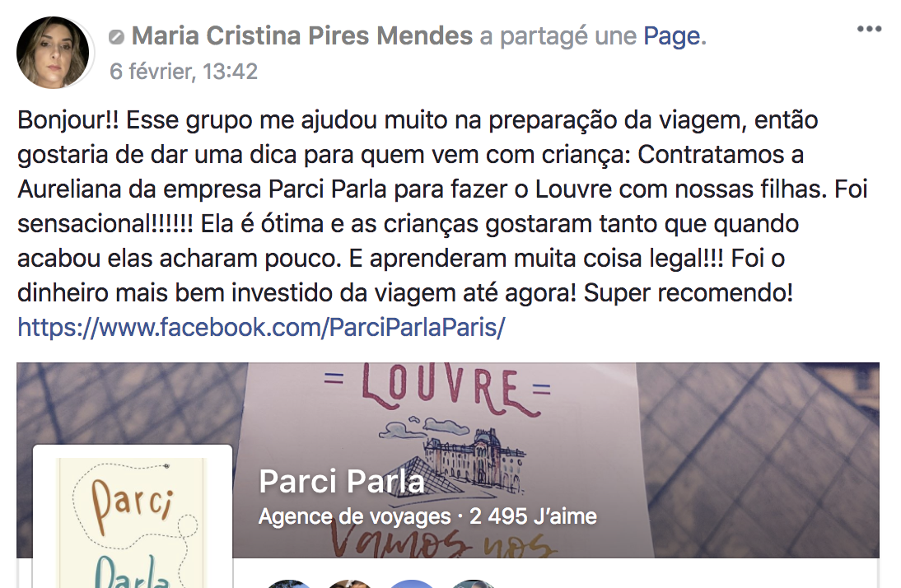Open the "6 février, 13:42" timestamp
Image resolution: width=901 pixels, height=588 pixels.
(x=184, y=72)
